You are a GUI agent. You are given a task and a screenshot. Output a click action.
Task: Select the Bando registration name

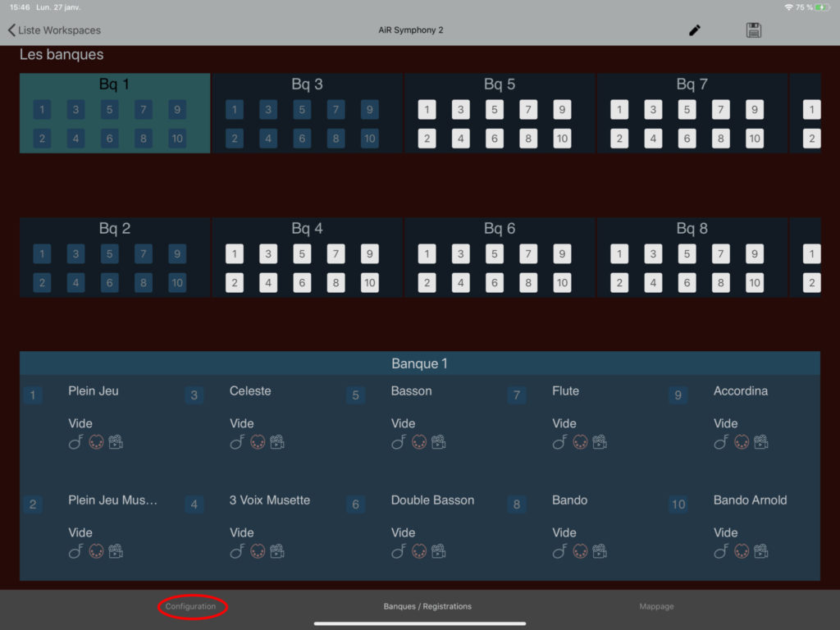[569, 500]
